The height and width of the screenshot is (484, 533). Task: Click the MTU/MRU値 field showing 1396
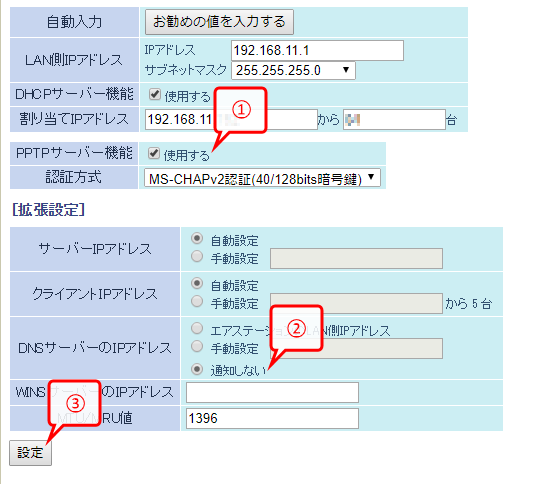(272, 418)
